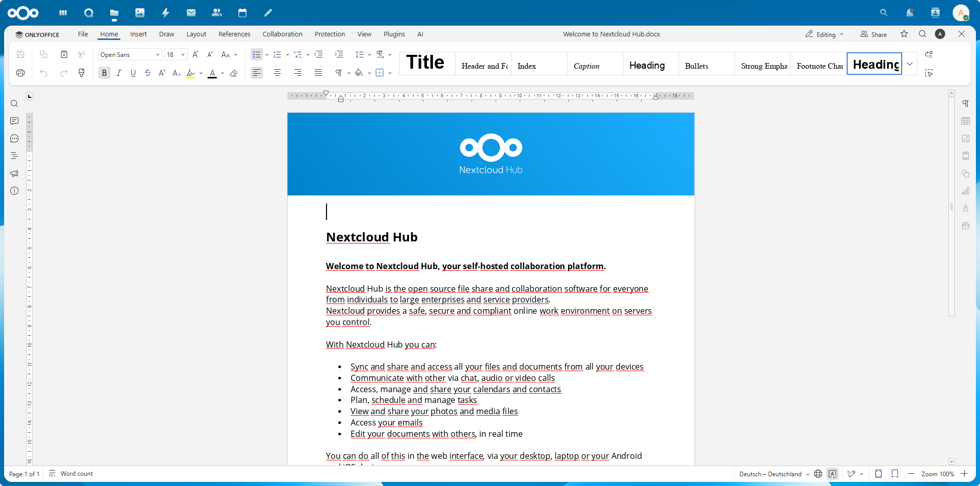Apply the yellow highlight color

(x=191, y=73)
